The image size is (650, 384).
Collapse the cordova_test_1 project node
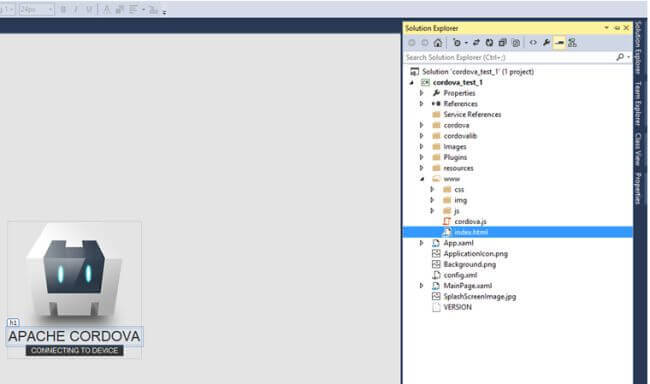[x=412, y=83]
